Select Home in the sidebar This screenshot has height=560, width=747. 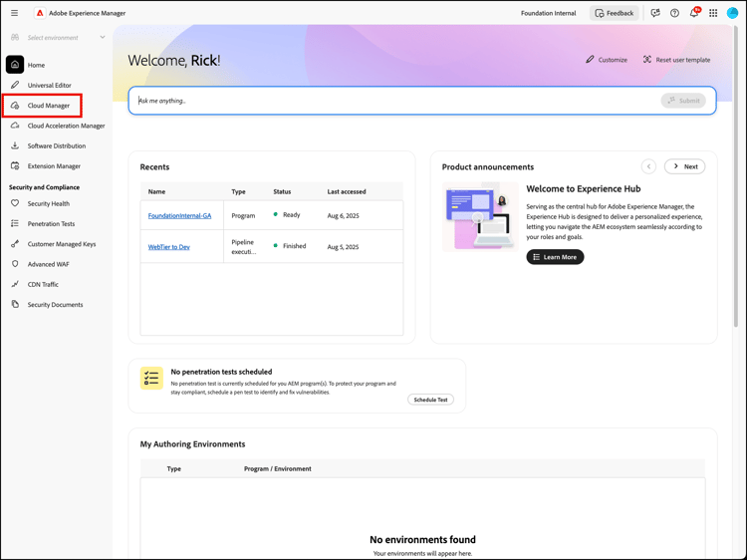tap(36, 65)
